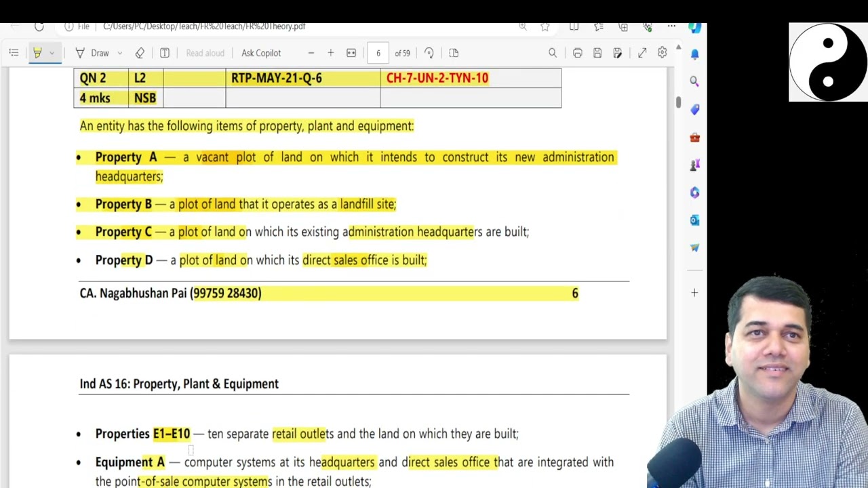Click the PDF vertical scrollbar thumb
The width and height of the screenshot is (868, 488).
click(677, 102)
